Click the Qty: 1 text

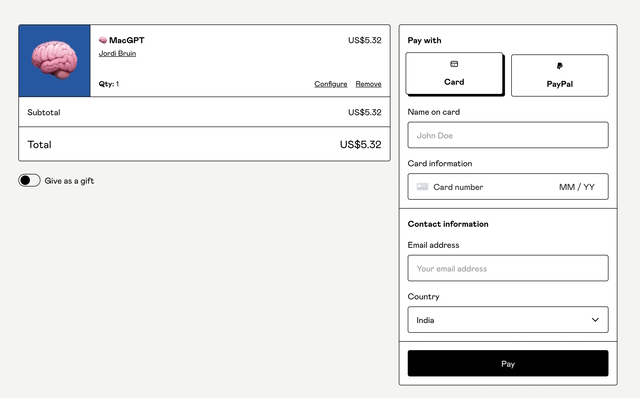(x=109, y=84)
